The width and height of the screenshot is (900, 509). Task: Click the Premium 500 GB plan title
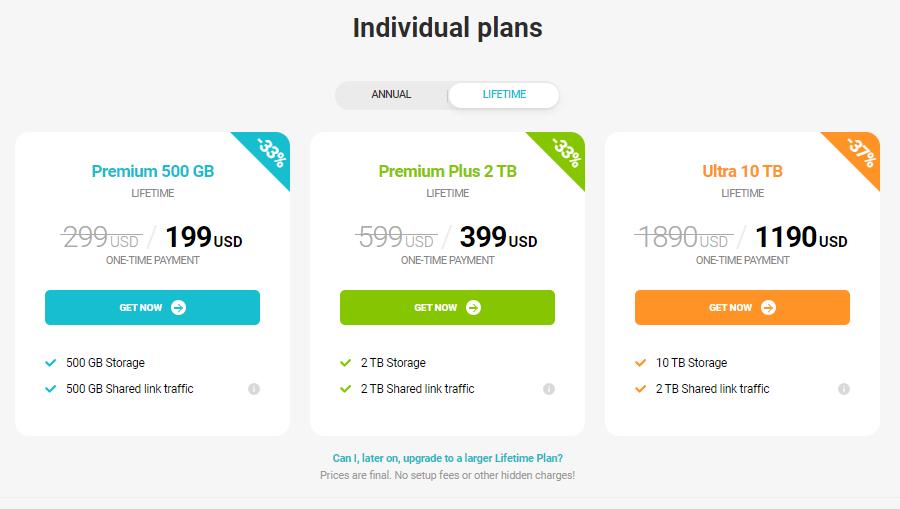152,172
